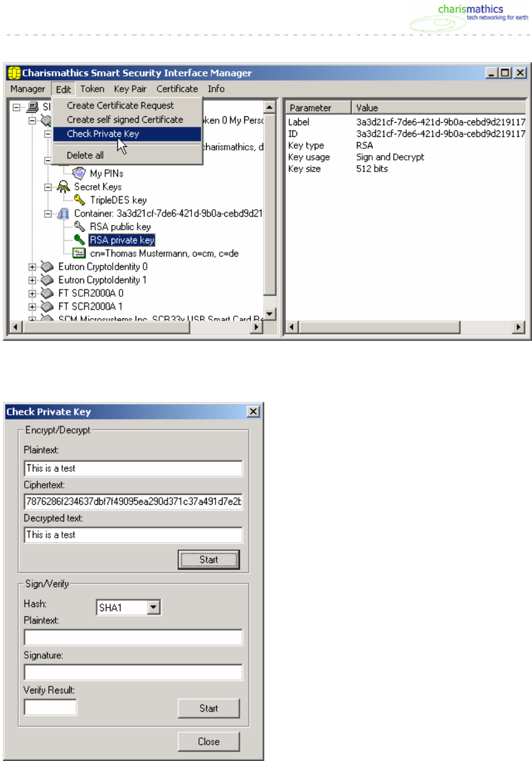Click the Thomas Mustermann certificate icon

(x=80, y=253)
